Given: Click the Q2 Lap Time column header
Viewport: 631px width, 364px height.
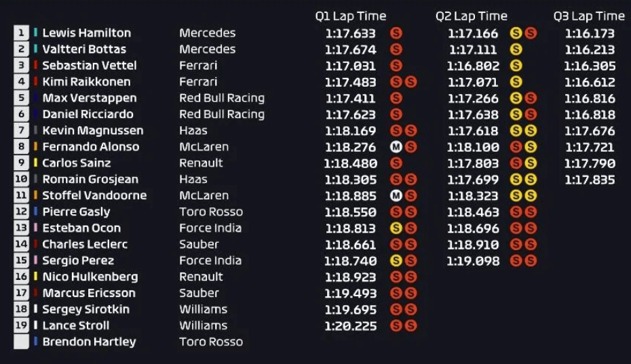Looking at the screenshot, I should tap(471, 16).
